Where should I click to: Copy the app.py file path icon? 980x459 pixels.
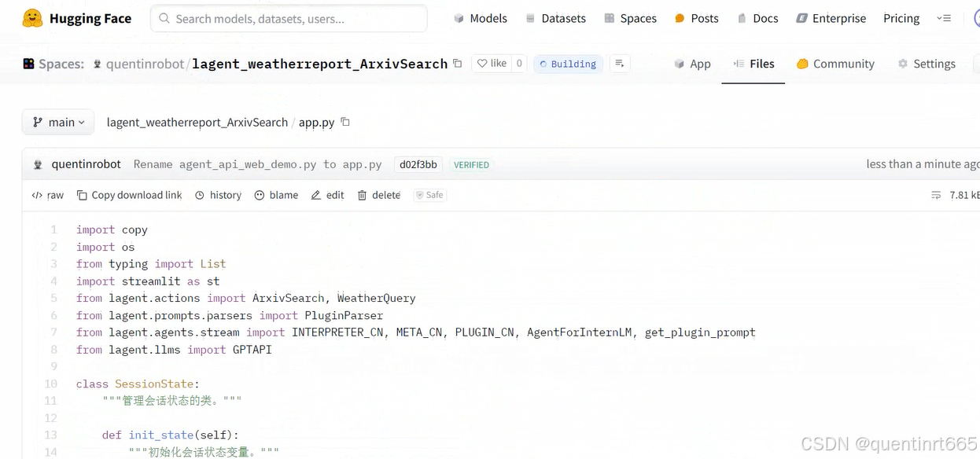(x=344, y=122)
